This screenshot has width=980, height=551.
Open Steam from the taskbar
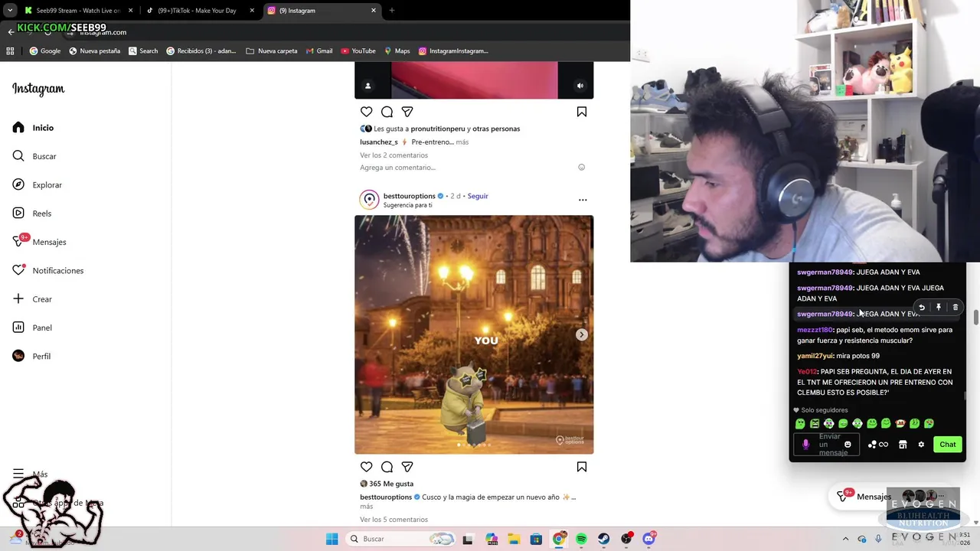604,539
